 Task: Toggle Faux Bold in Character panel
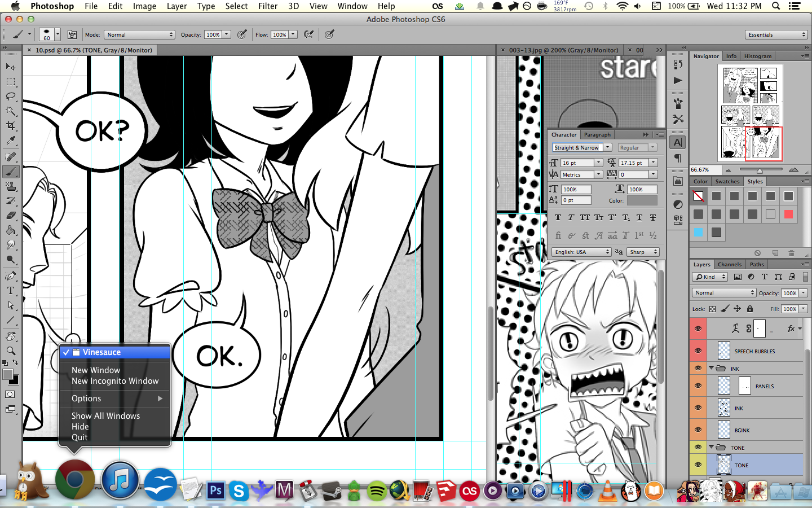[x=558, y=217]
